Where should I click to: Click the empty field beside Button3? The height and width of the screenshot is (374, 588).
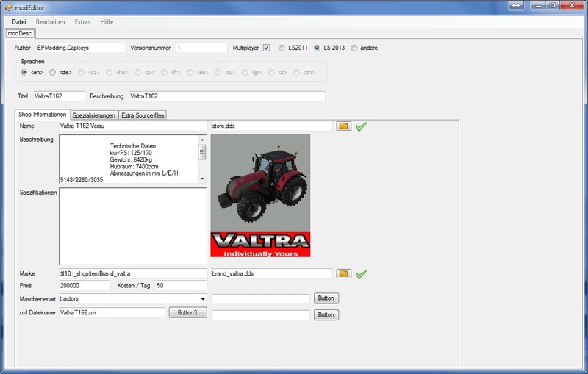pos(261,315)
